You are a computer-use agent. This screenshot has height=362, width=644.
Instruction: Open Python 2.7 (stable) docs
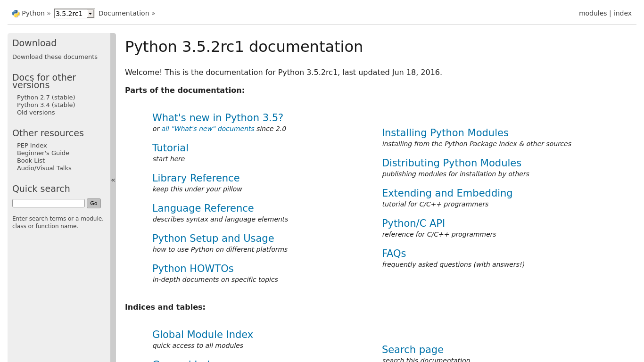coord(46,98)
